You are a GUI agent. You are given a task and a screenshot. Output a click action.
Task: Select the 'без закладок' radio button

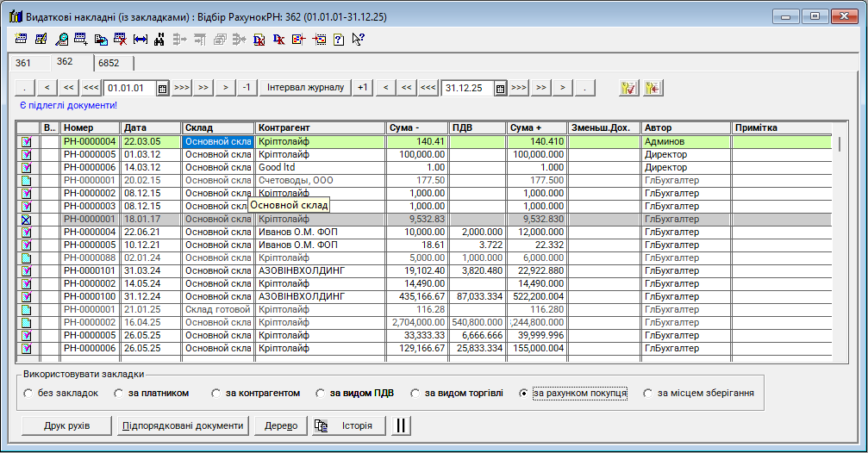point(28,394)
